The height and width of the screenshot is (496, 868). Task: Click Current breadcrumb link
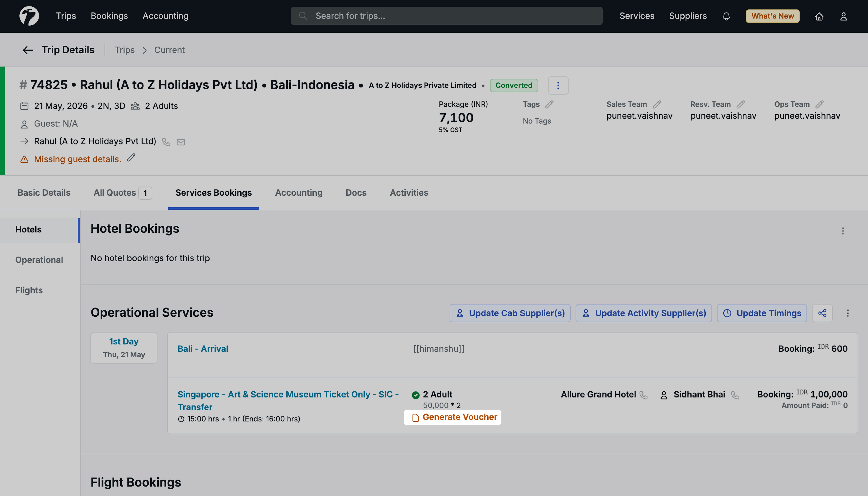click(x=169, y=50)
